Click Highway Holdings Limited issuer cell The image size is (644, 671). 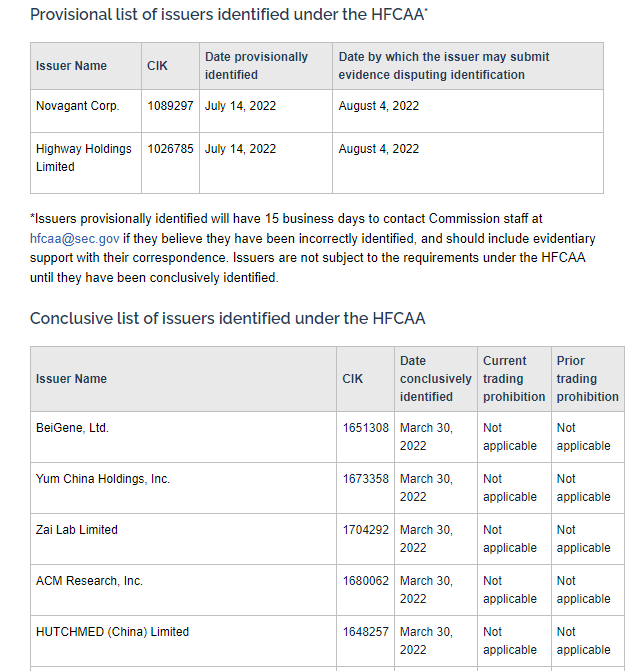pyautogui.click(x=83, y=158)
